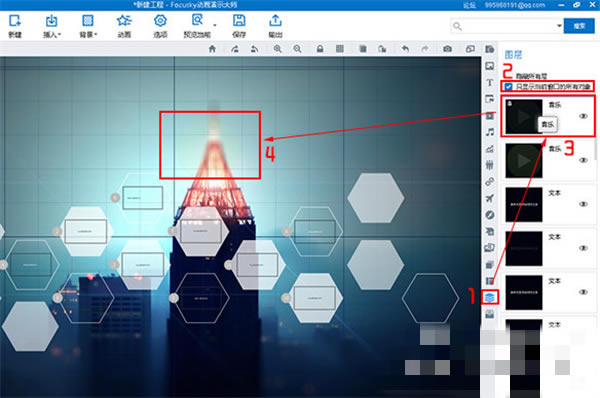Create a new project with 新建
The height and width of the screenshot is (398, 600).
[15, 26]
